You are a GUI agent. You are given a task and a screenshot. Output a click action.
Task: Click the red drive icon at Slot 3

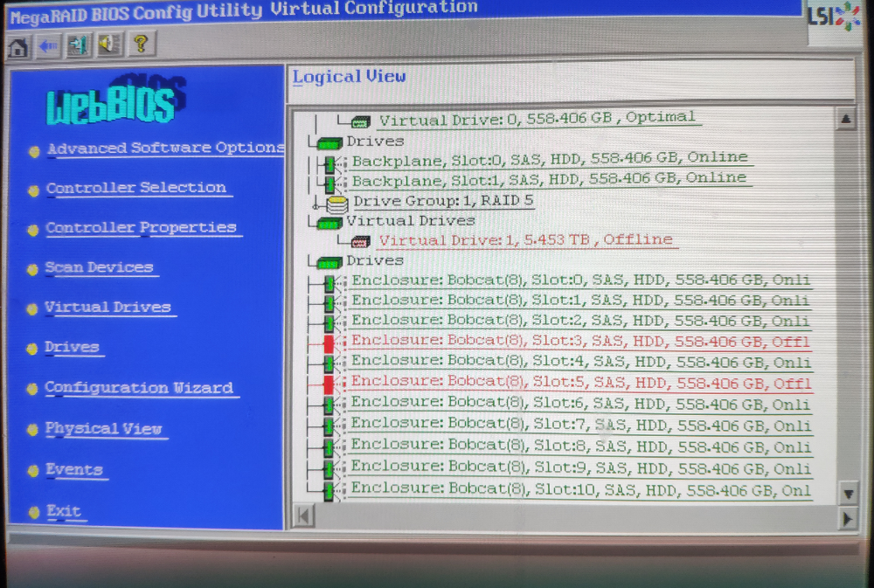329,341
